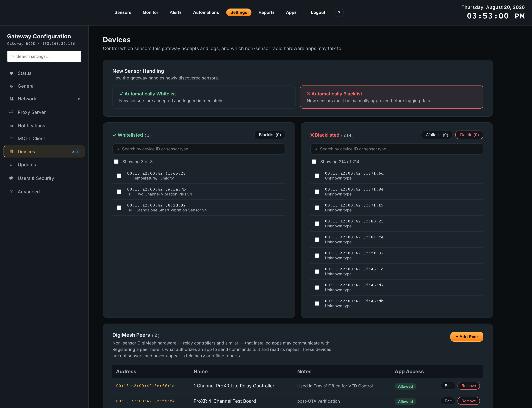The height and width of the screenshot is (408, 532).
Task: Click the General gear icon
Action: [11, 86]
